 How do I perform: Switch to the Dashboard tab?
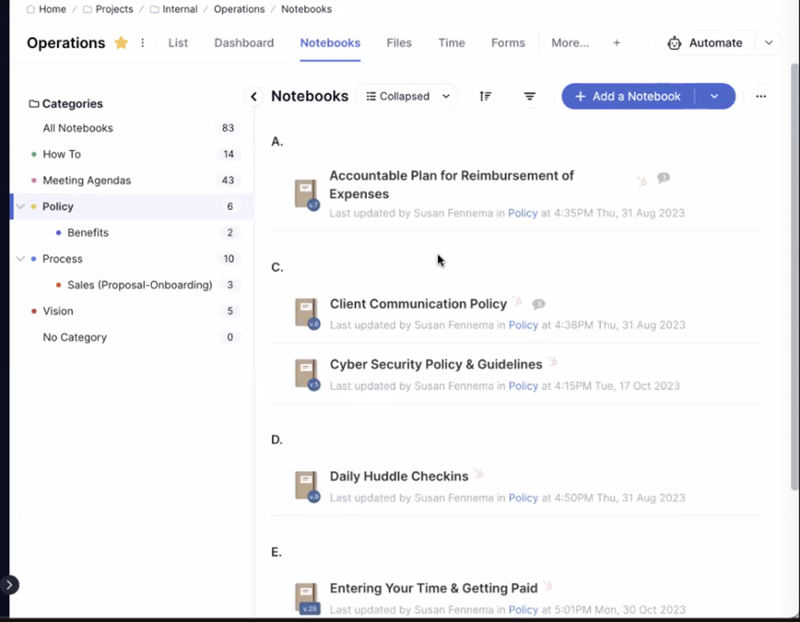tap(244, 43)
